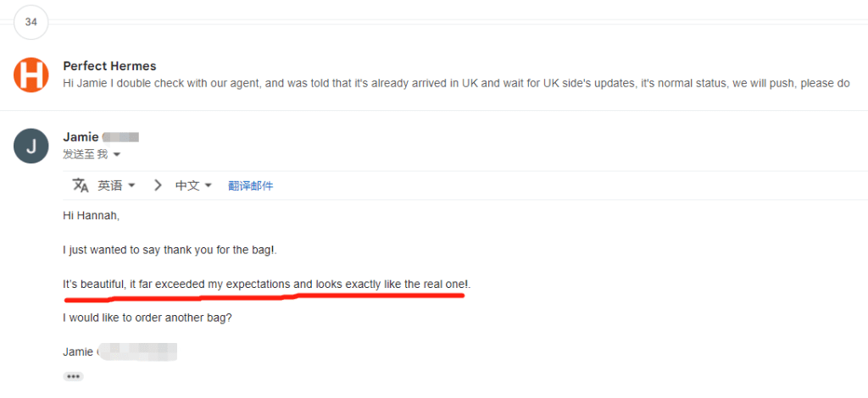Click the 翻译邮件 link
Image resolution: width=868 pixels, height=398 pixels.
point(251,185)
